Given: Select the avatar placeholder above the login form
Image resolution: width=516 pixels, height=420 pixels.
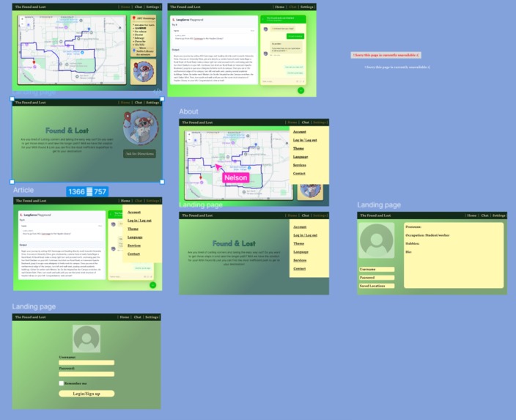Looking at the screenshot, I should tap(86, 339).
